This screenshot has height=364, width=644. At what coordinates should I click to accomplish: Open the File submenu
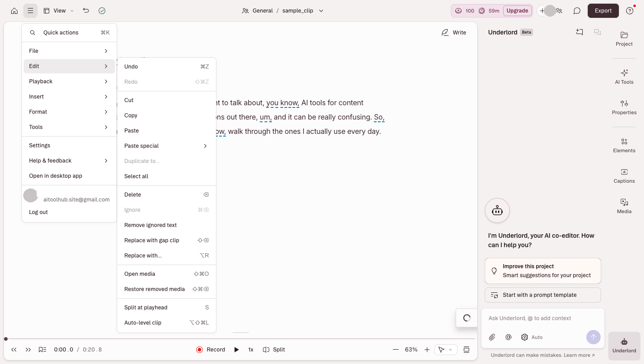click(69, 51)
